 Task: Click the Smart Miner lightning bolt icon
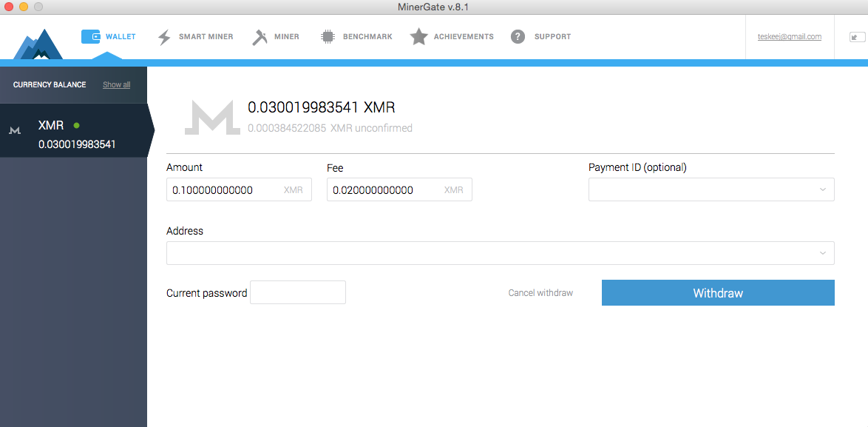pyautogui.click(x=164, y=37)
